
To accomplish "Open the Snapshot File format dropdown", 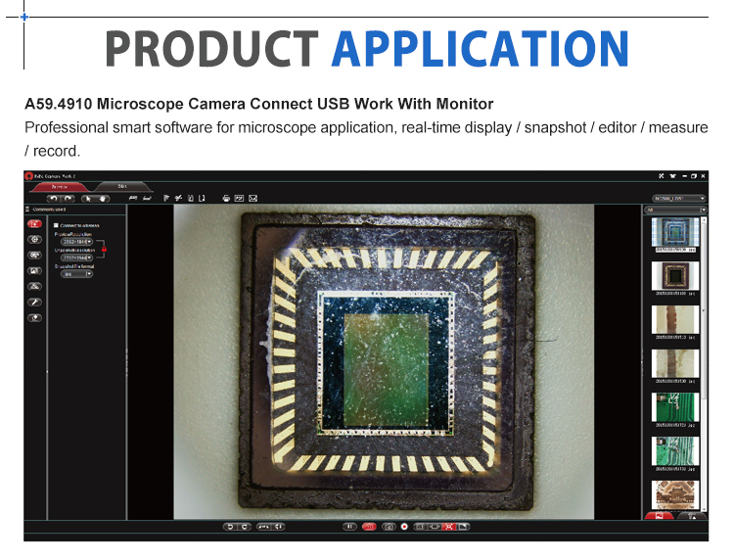I will 76,274.
